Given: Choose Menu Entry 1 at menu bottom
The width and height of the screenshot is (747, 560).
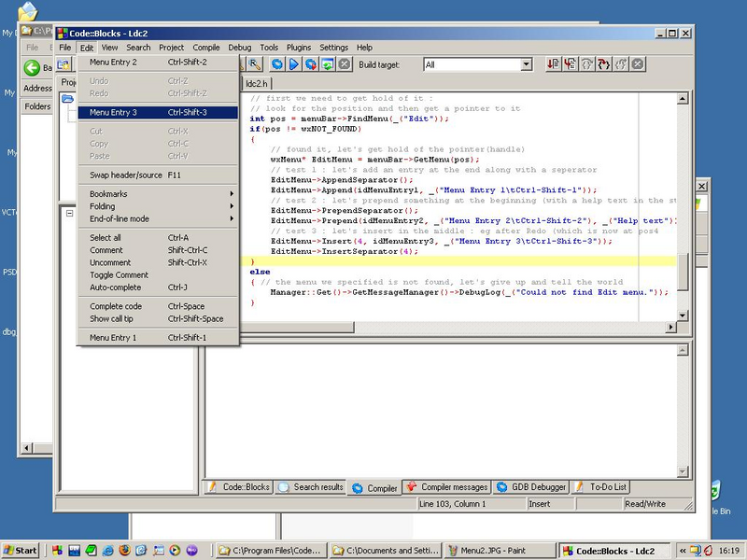Looking at the screenshot, I should click(158, 338).
